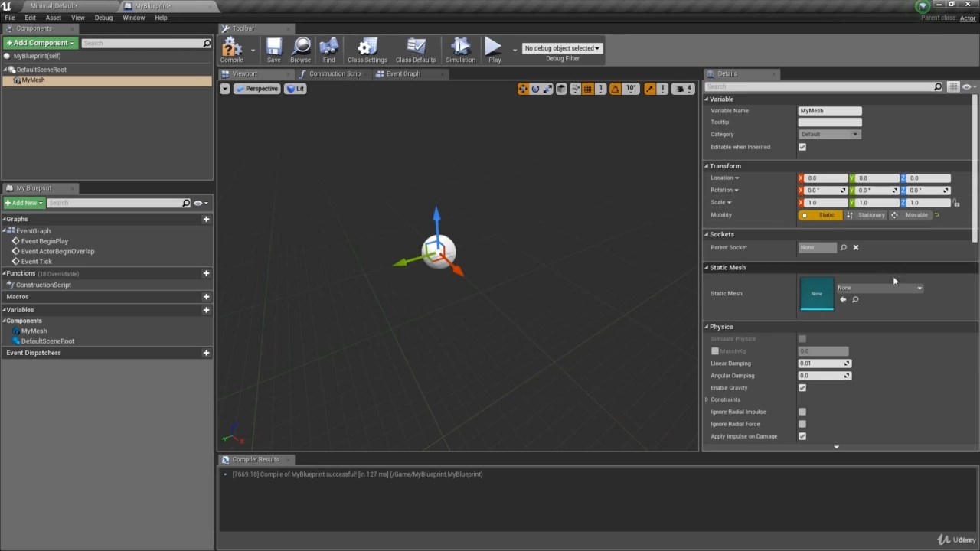Click the Play toolbar icon

pyautogui.click(x=494, y=49)
